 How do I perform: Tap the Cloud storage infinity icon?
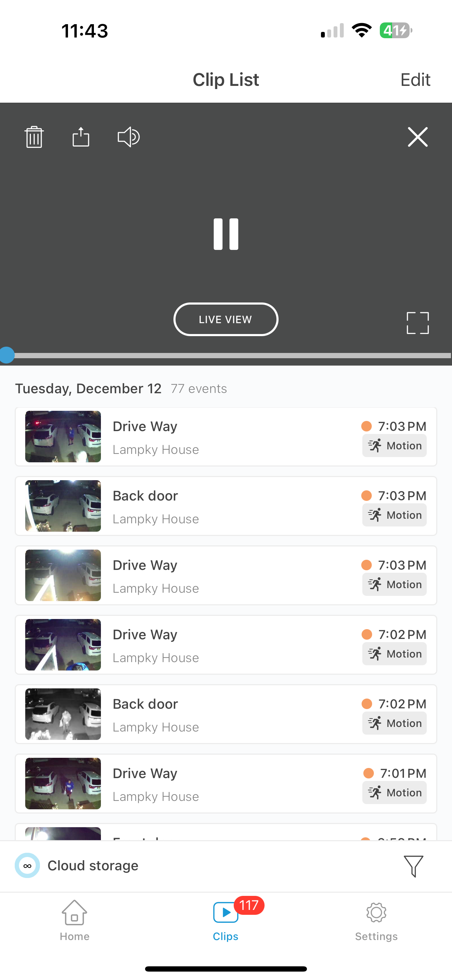[27, 866]
